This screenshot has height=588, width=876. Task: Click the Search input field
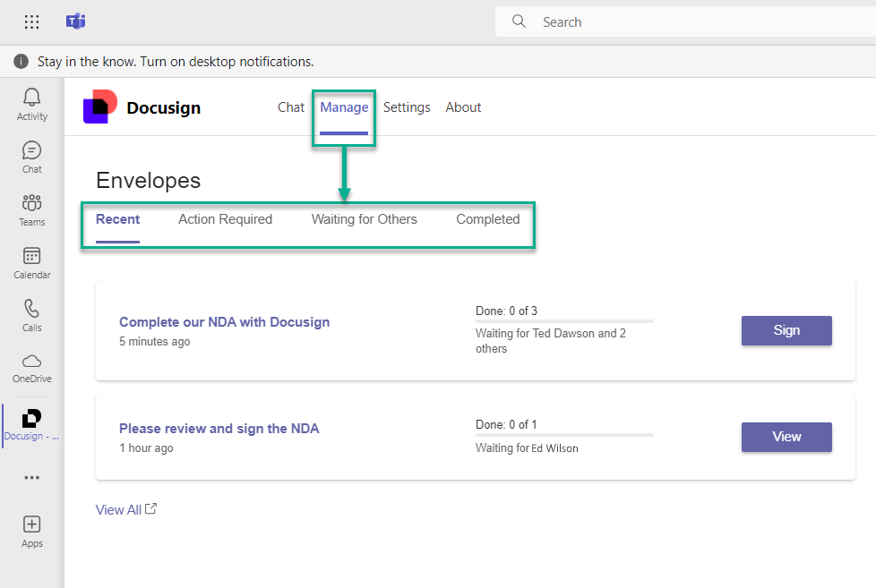pos(681,22)
